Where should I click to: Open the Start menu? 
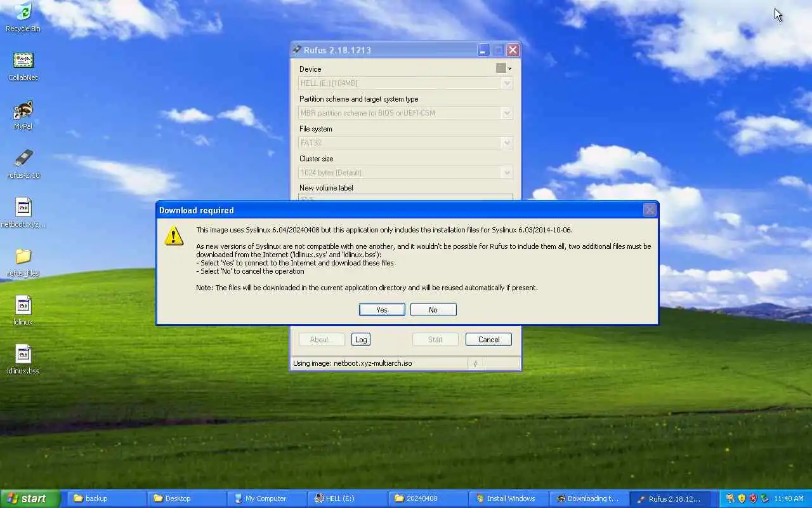[30, 498]
